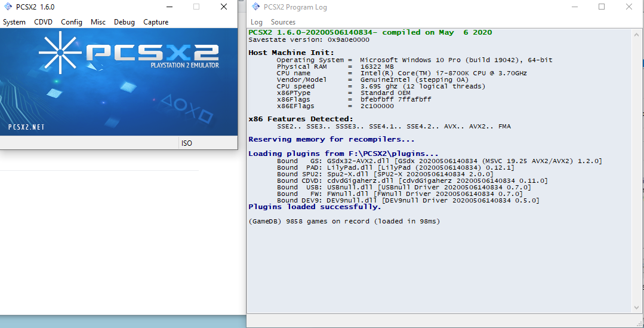This screenshot has width=644, height=328.
Task: Click the Physical RAM 16322 MB line
Action: (x=335, y=66)
